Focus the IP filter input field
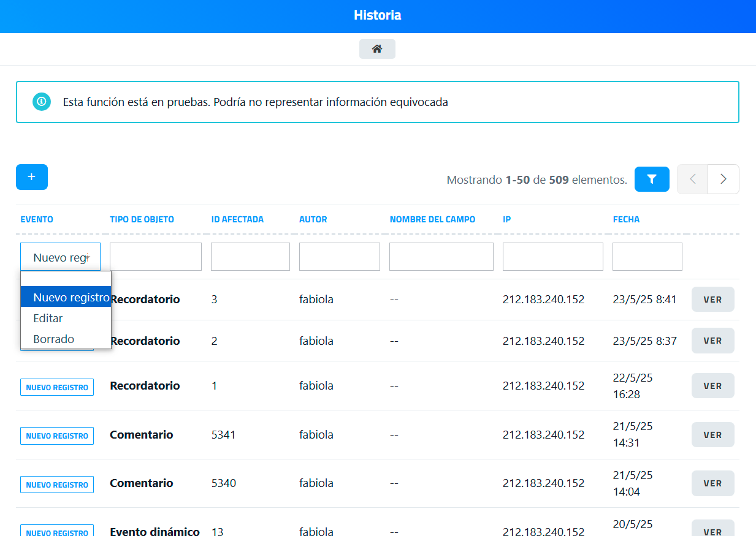 552,257
